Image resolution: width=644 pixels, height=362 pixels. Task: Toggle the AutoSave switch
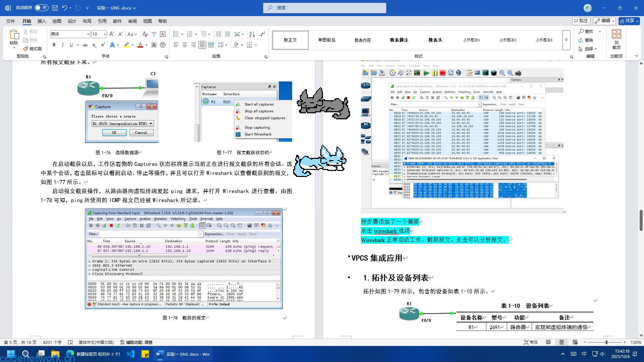coord(41,8)
